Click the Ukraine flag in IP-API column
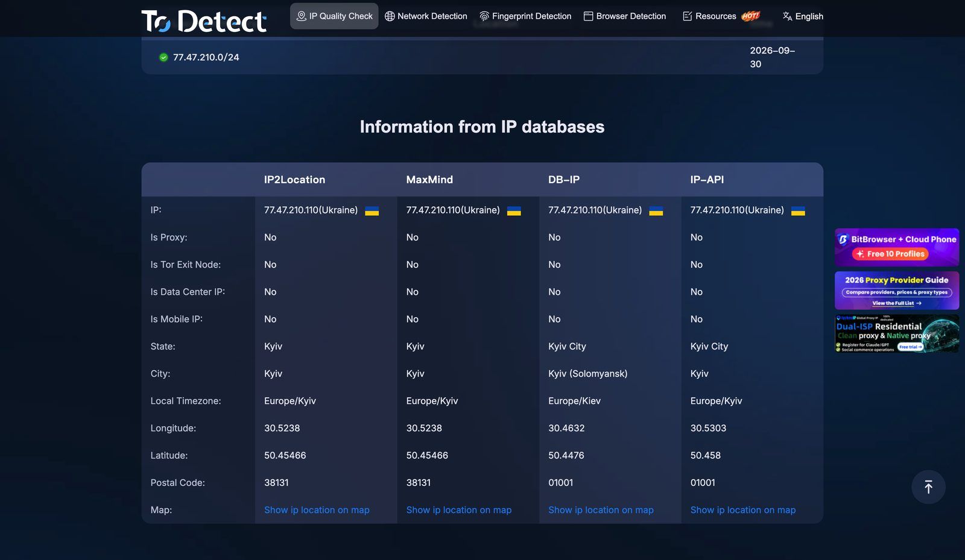 pyautogui.click(x=798, y=211)
